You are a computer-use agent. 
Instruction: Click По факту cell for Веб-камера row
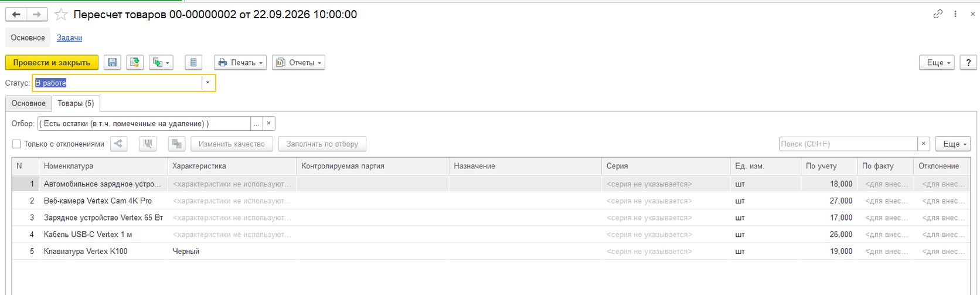(885, 201)
